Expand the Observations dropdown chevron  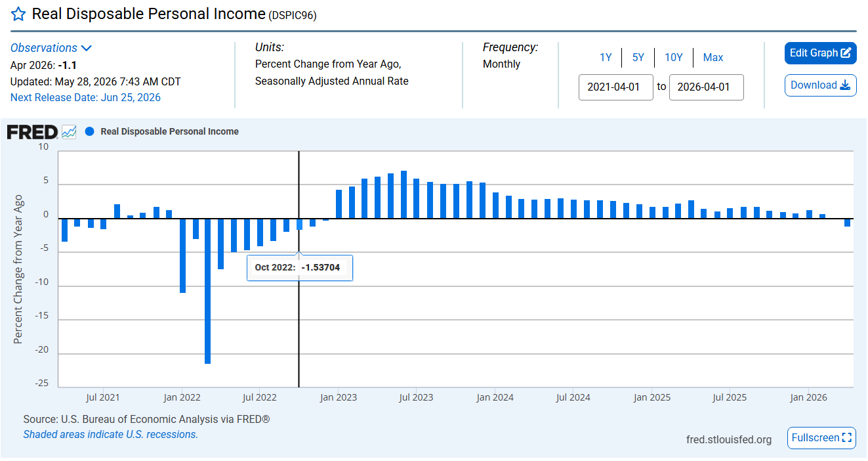[86, 48]
